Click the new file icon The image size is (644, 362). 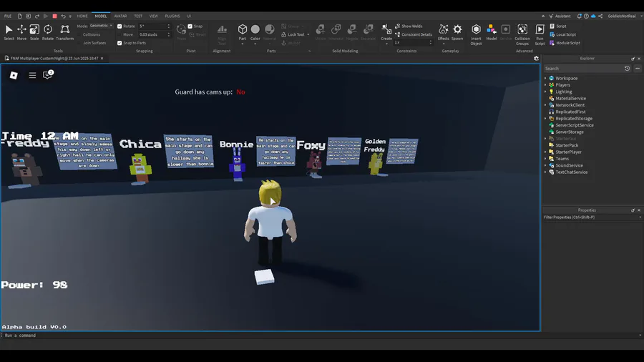[x=19, y=16]
